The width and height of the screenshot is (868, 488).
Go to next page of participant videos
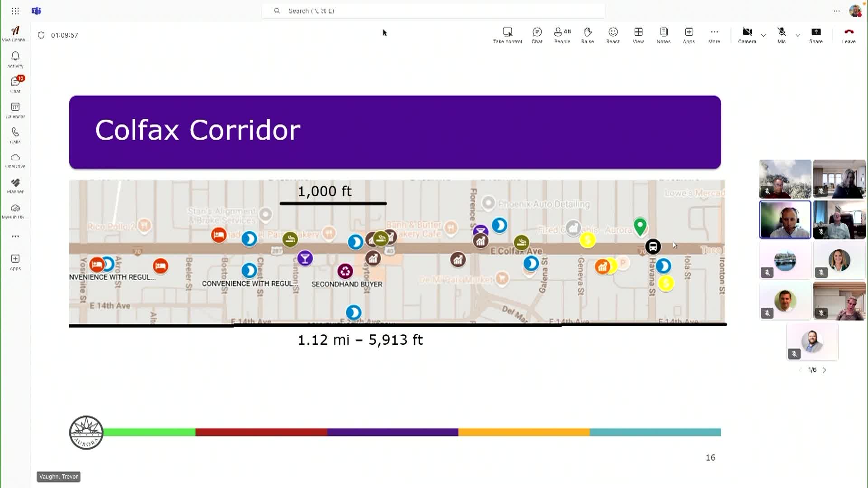[825, 370]
